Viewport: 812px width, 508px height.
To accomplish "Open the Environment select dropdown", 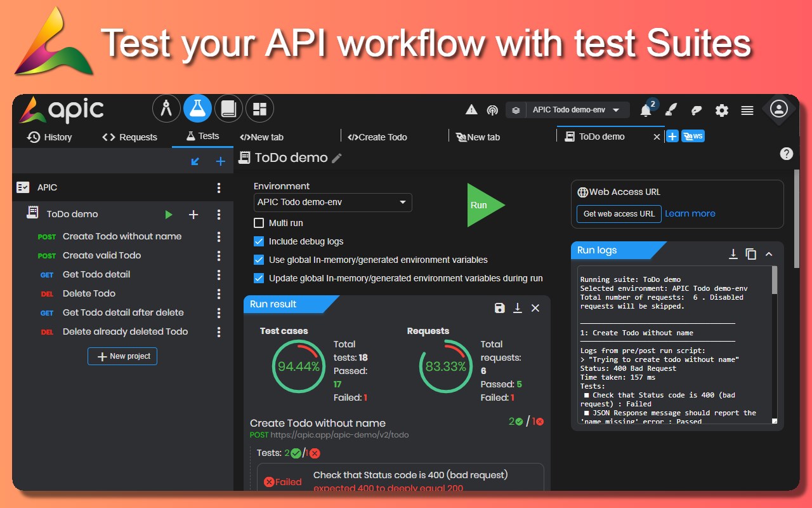I will (x=332, y=203).
